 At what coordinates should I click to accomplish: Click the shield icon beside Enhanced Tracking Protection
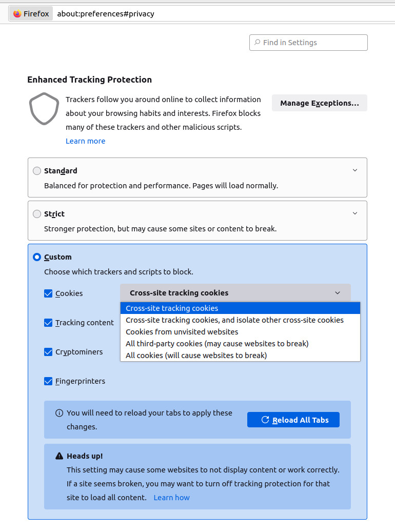(44, 109)
